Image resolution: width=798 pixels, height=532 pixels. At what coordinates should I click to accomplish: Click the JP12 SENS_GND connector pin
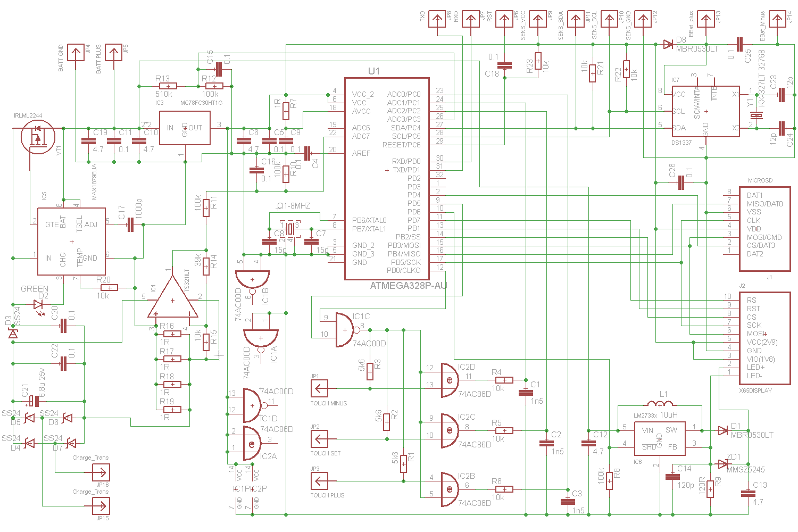(643, 20)
